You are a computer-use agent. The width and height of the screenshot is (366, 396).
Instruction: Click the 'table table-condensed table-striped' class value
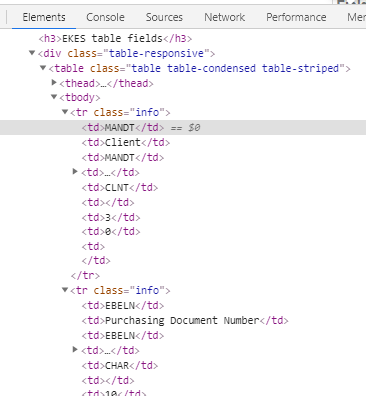235,68
